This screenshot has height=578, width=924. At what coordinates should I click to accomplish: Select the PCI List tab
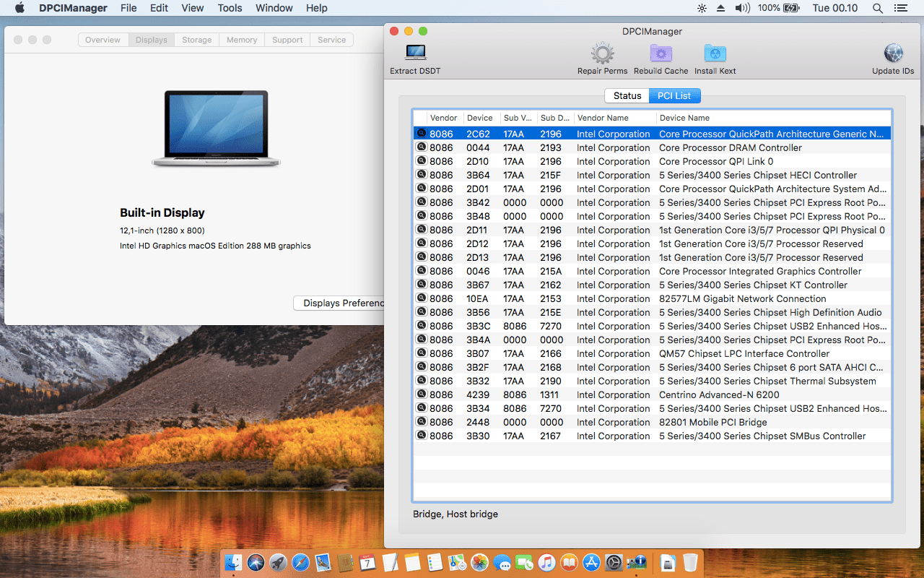pos(674,95)
